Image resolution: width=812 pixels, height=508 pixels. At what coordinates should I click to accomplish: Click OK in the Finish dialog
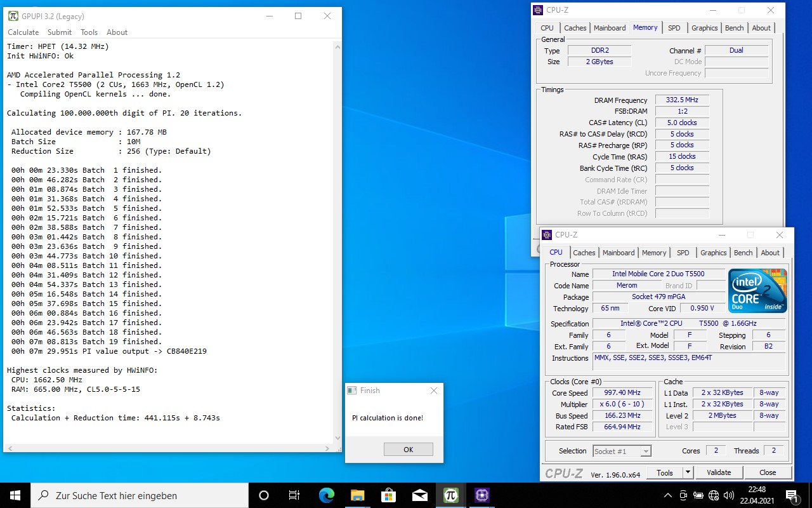tap(408, 449)
